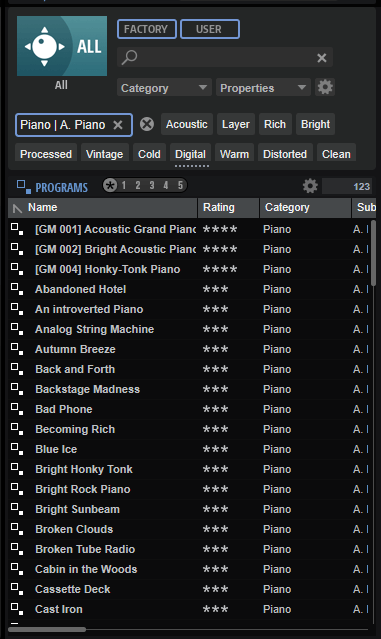
Task: Click program icon beside Cassette Deck
Action: point(17,589)
